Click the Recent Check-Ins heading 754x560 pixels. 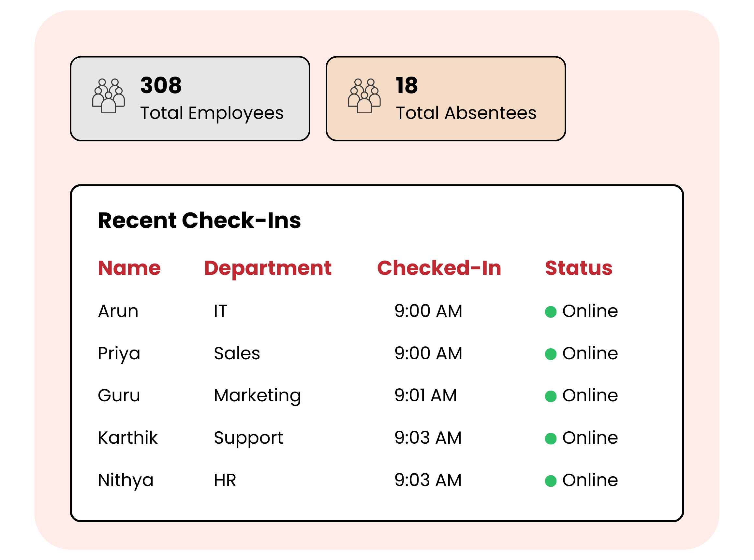[x=199, y=221]
